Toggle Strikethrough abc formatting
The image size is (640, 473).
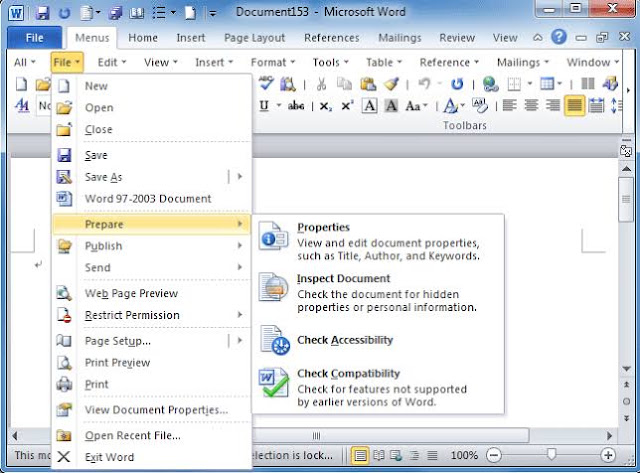[x=296, y=106]
